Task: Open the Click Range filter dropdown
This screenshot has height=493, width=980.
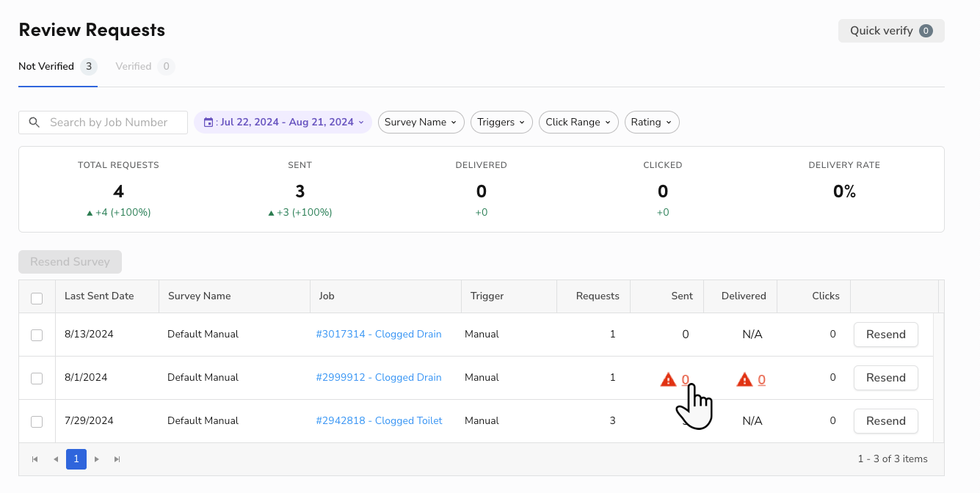Action: tap(578, 123)
